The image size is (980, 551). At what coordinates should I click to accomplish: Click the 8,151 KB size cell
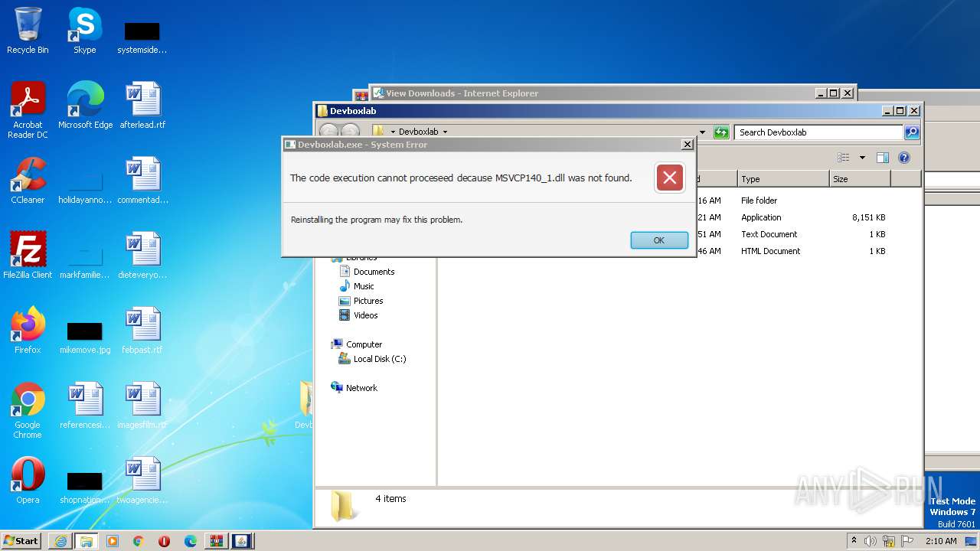click(868, 217)
